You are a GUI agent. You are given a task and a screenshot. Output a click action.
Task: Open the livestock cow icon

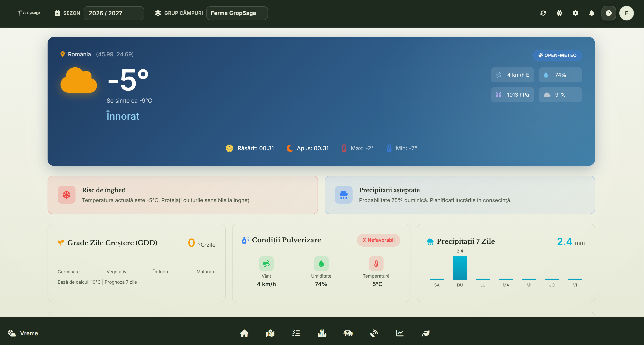click(348, 333)
